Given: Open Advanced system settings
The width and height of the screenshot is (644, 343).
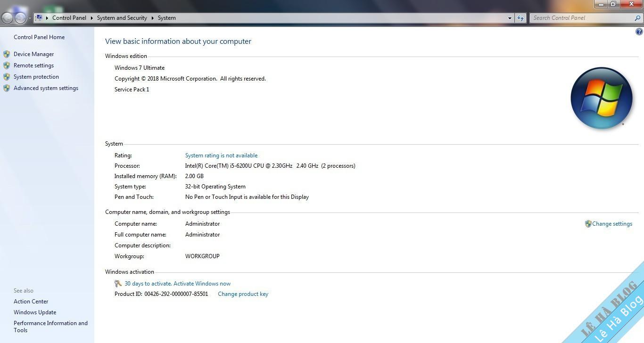Looking at the screenshot, I should point(46,88).
